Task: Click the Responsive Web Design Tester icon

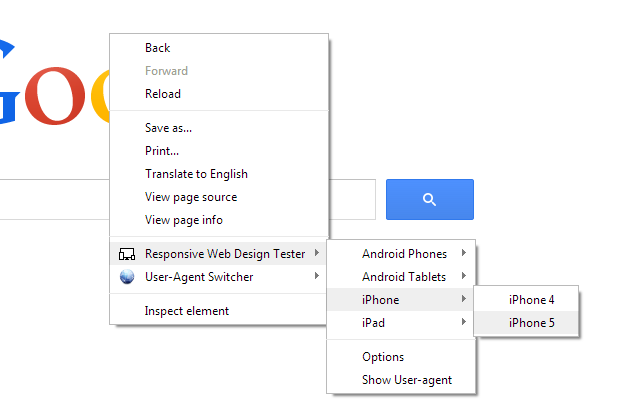Action: [127, 254]
